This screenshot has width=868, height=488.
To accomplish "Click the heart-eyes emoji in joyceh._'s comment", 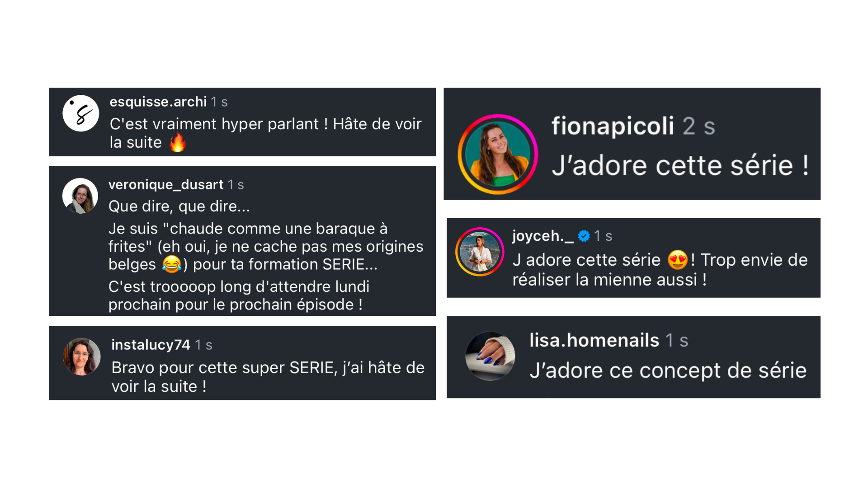I will 678,260.
